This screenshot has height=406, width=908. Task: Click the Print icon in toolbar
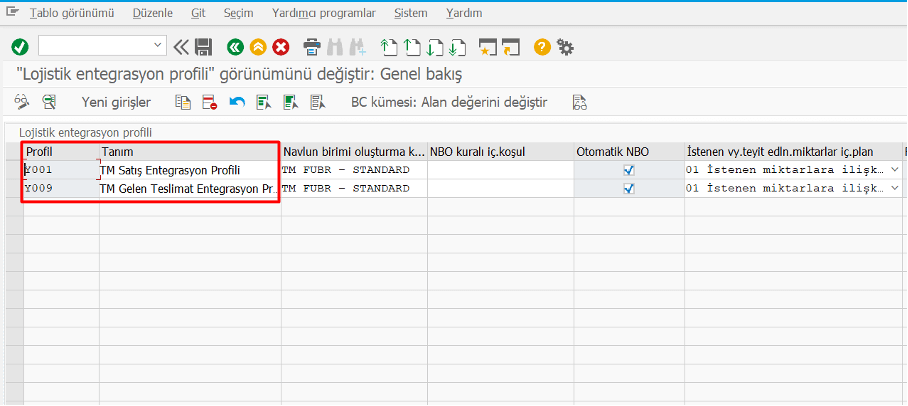[x=312, y=46]
